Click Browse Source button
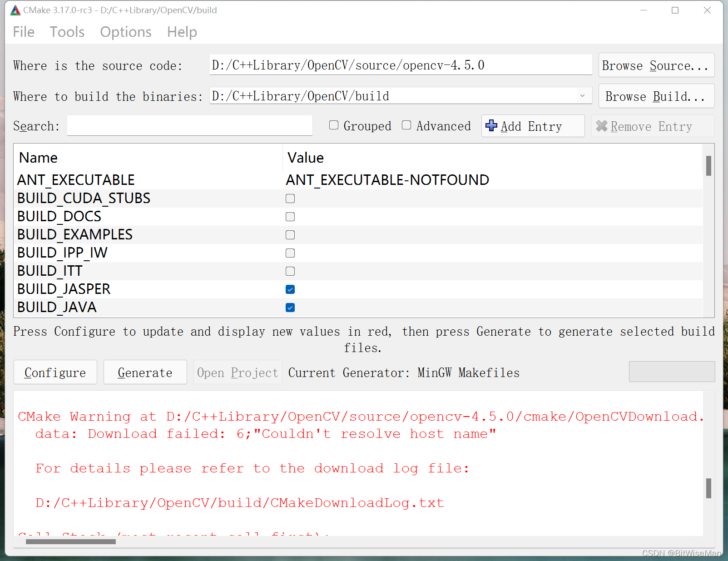Viewport: 728px width, 561px height. [656, 65]
